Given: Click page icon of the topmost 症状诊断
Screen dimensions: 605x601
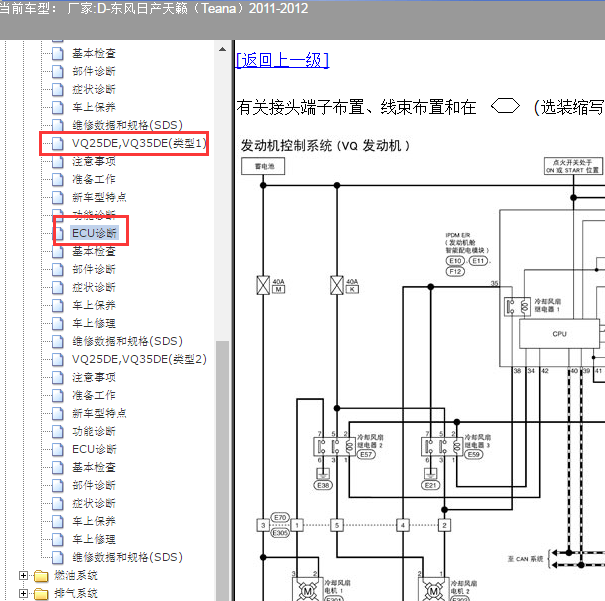Looking at the screenshot, I should point(57,89).
